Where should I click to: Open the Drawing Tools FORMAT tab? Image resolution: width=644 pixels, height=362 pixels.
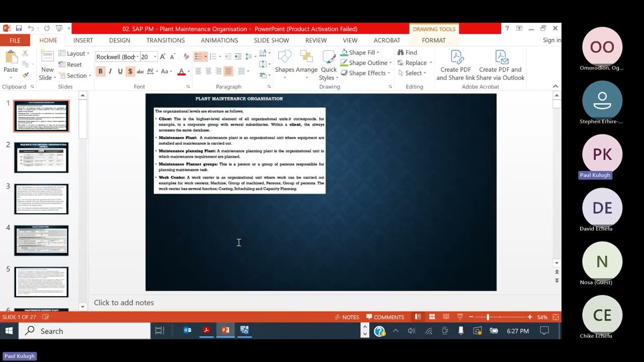tap(434, 40)
